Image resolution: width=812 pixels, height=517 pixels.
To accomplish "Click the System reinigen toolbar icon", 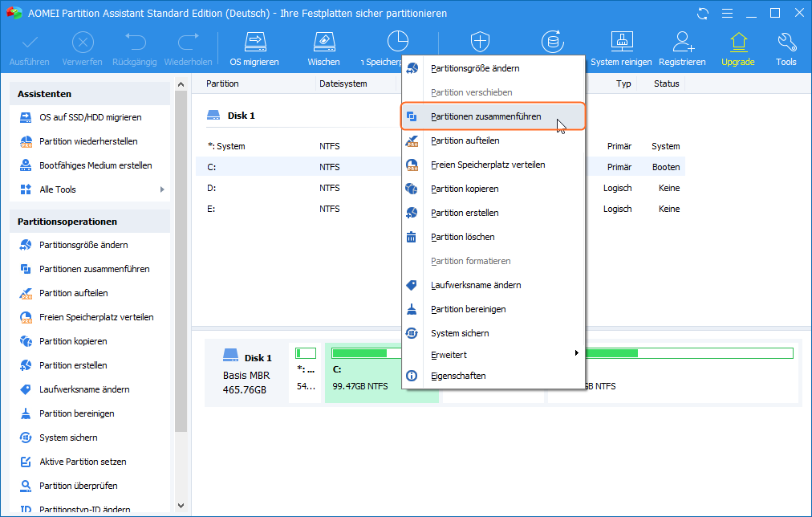I will coord(623,48).
